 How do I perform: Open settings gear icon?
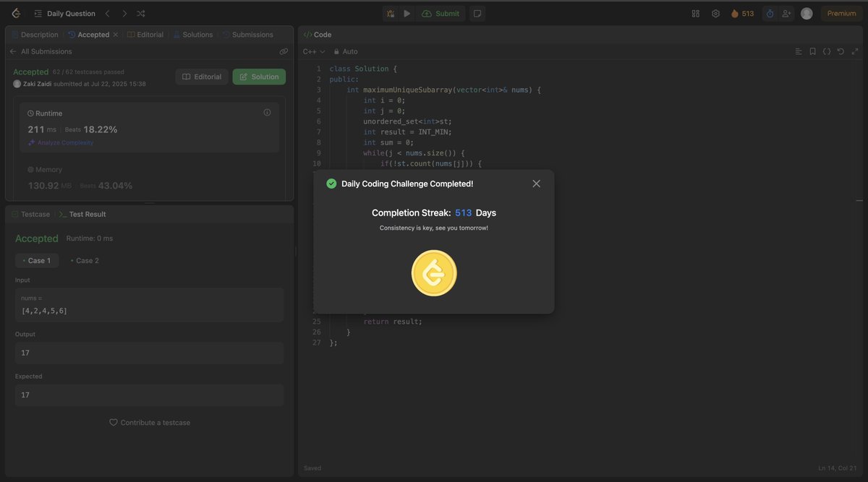click(x=715, y=13)
